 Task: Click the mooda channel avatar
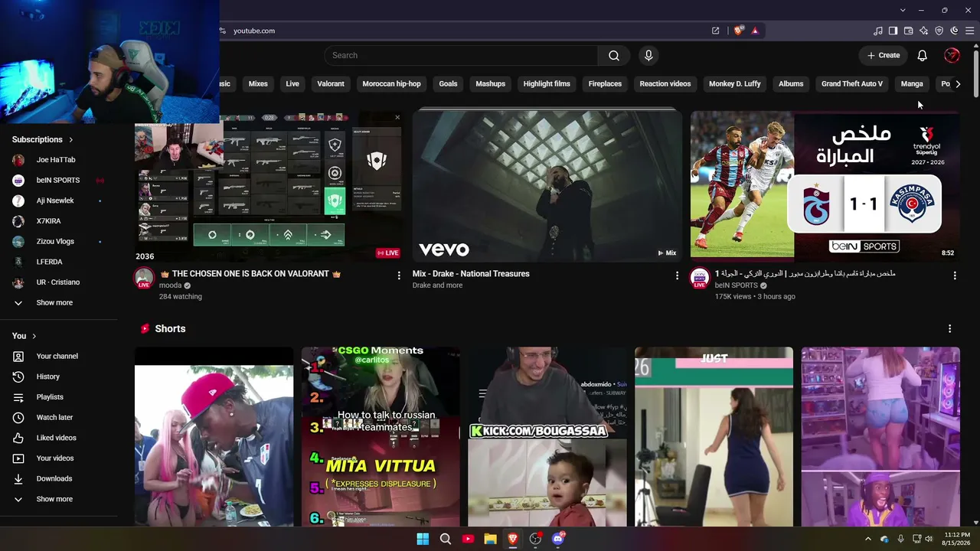click(144, 278)
